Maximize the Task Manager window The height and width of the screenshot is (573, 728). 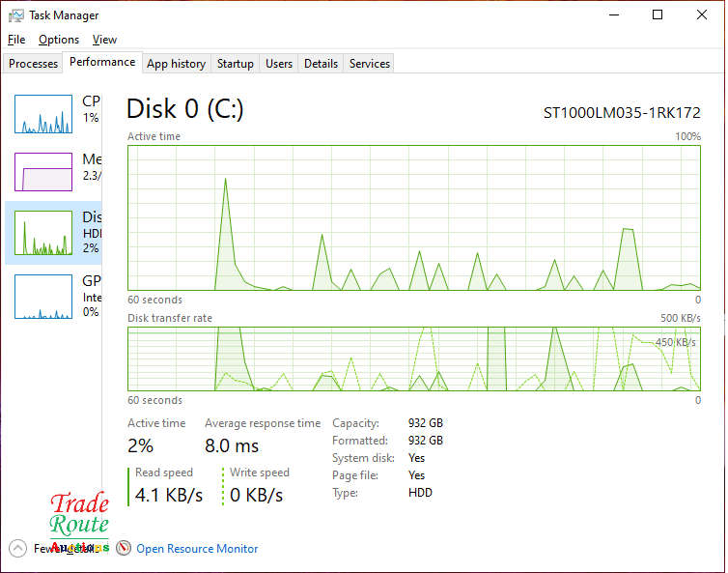pyautogui.click(x=658, y=14)
